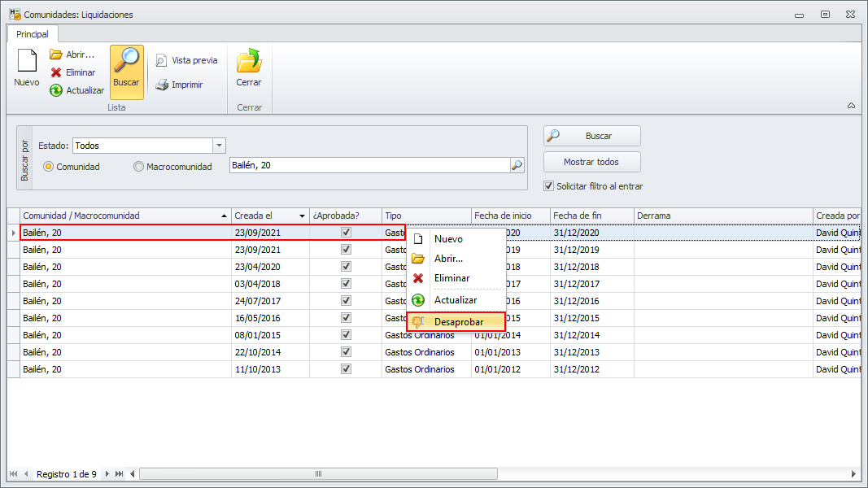Click the Fecha de fin column header
Screen dimensions: 868x488
(x=591, y=216)
